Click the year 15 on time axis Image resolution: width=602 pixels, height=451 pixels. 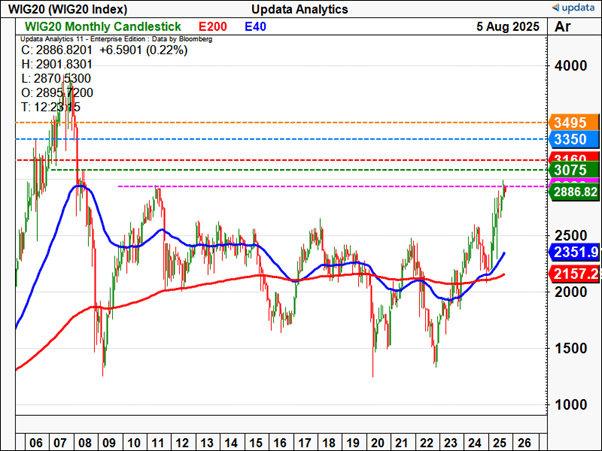coord(256,443)
